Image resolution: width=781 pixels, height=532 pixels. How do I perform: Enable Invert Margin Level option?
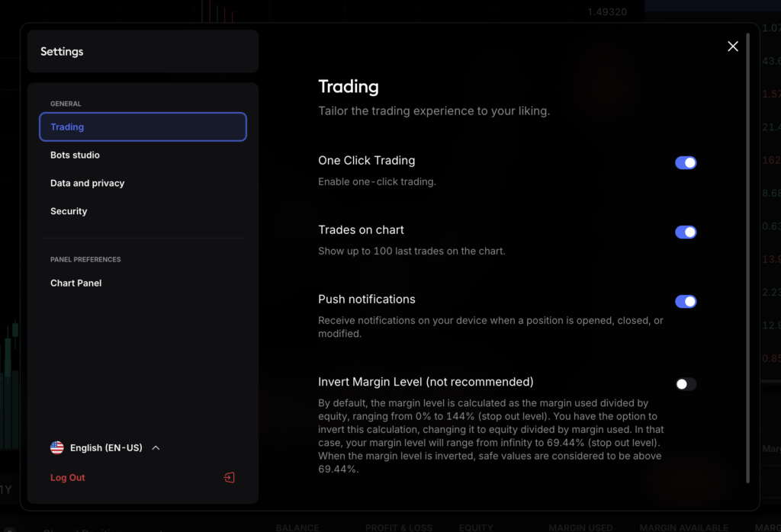click(x=685, y=383)
